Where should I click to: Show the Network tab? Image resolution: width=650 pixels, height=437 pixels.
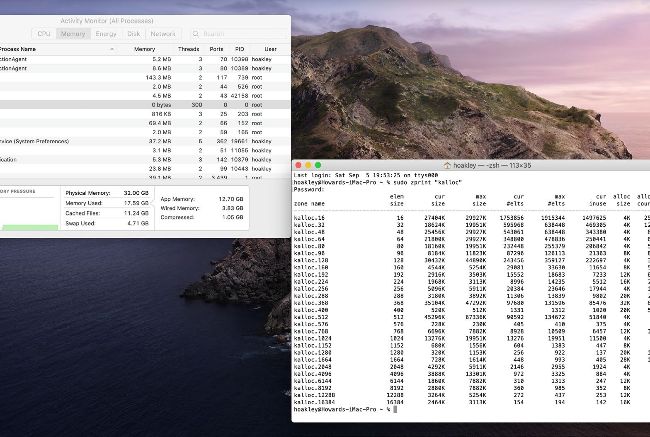pos(163,33)
